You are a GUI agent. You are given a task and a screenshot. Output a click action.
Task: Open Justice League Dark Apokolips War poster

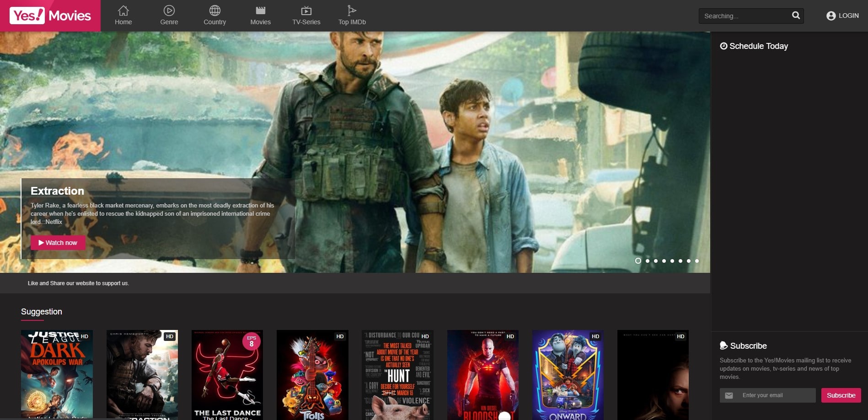pyautogui.click(x=57, y=375)
